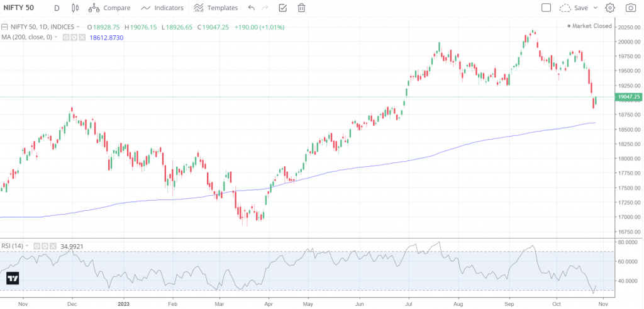Click the 80.0000 RSI axis label

tap(628, 242)
